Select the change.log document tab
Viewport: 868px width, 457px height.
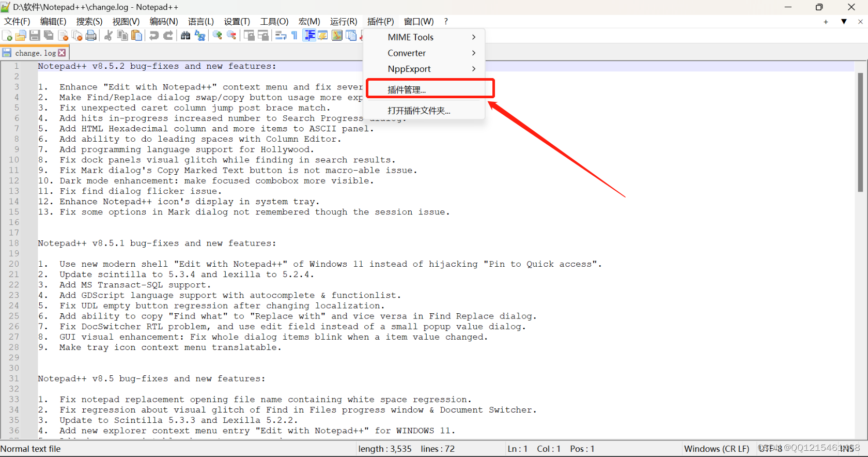35,53
